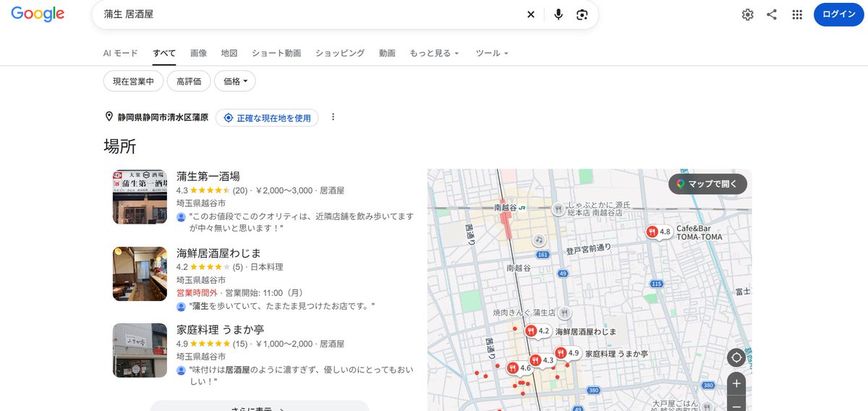Viewport: 868px width, 411px height.
Task: Open the ショート動画 tab
Action: [276, 53]
